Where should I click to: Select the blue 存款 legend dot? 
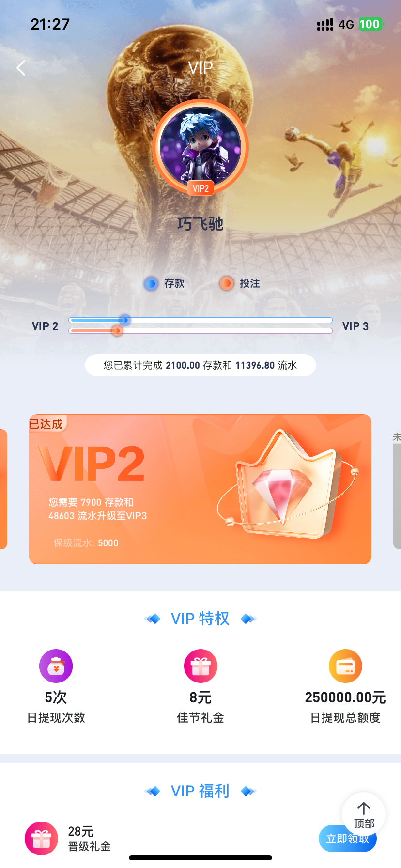tap(151, 283)
